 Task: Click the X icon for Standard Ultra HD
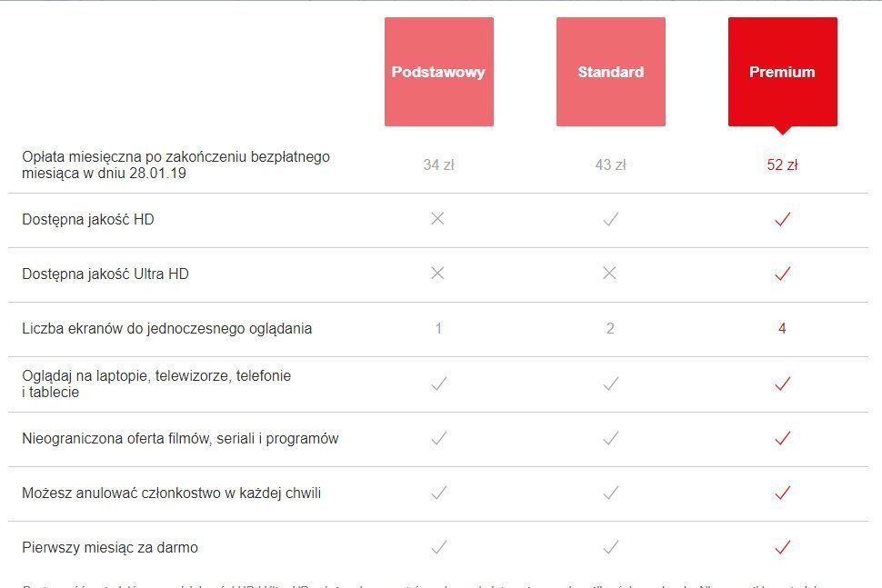tap(610, 274)
